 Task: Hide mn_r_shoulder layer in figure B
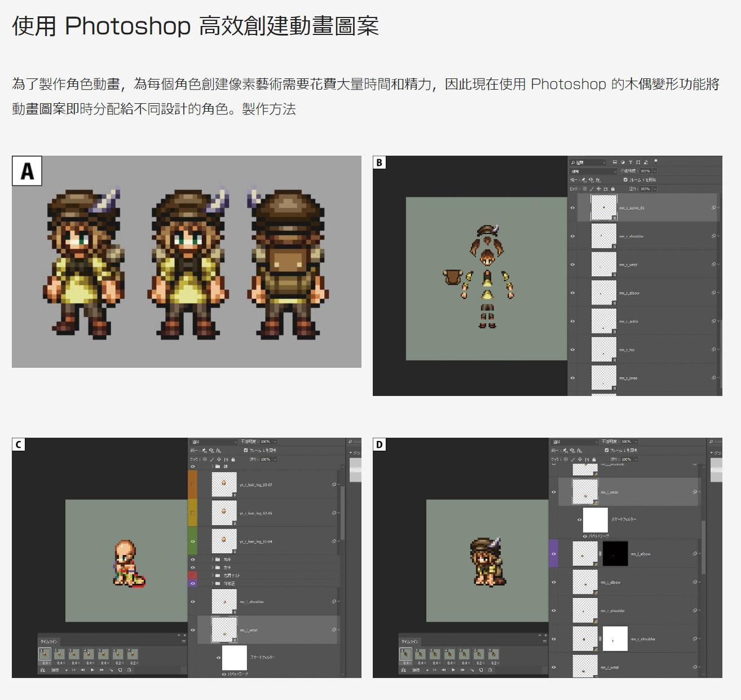(572, 236)
